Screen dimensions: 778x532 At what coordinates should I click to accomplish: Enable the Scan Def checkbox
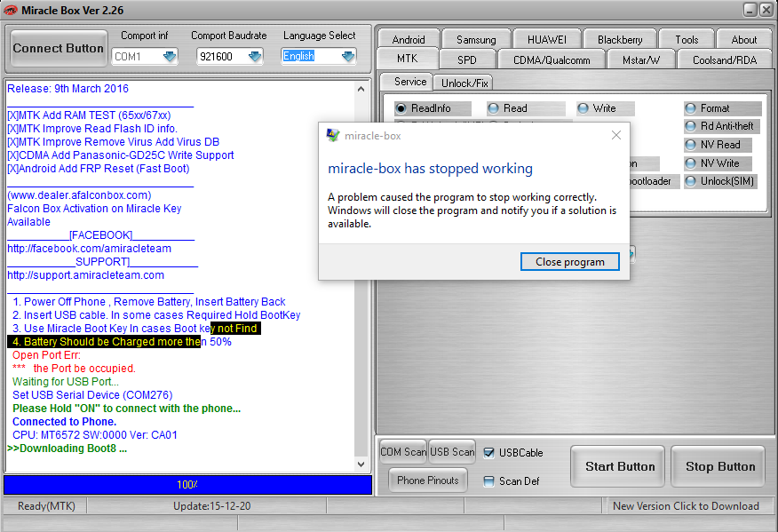[488, 480]
